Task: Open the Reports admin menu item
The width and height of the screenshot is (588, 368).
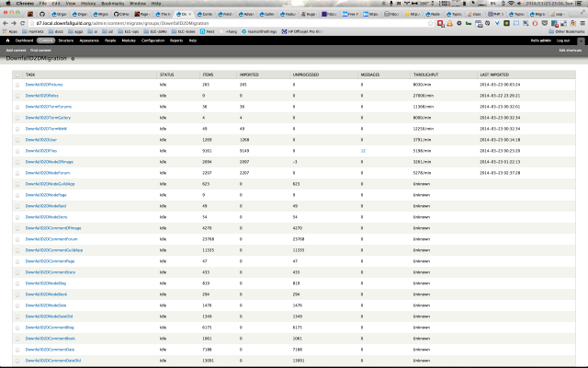Action: 176,40
